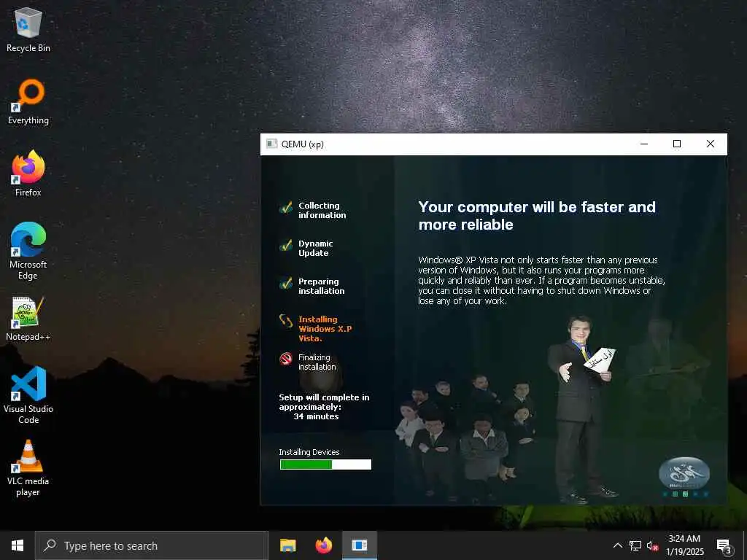The width and height of the screenshot is (747, 560).
Task: Click the 'Finalizing installation' step text
Action: tap(317, 362)
